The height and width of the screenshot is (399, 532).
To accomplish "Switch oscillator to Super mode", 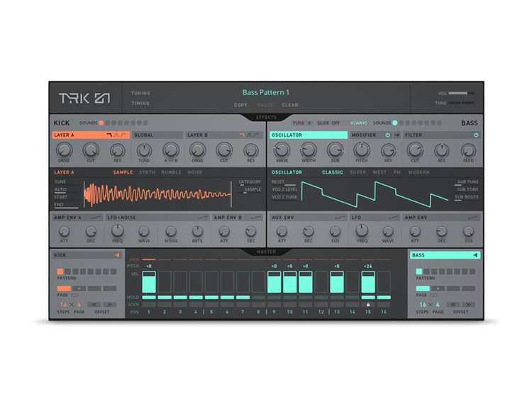I will tap(358, 172).
